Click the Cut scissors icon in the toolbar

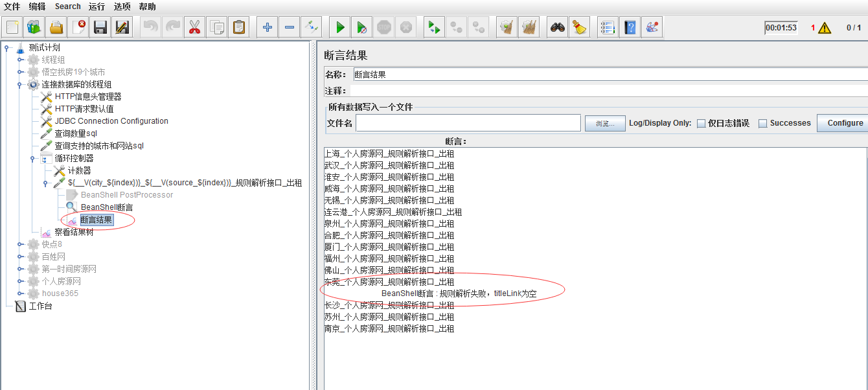pos(194,27)
